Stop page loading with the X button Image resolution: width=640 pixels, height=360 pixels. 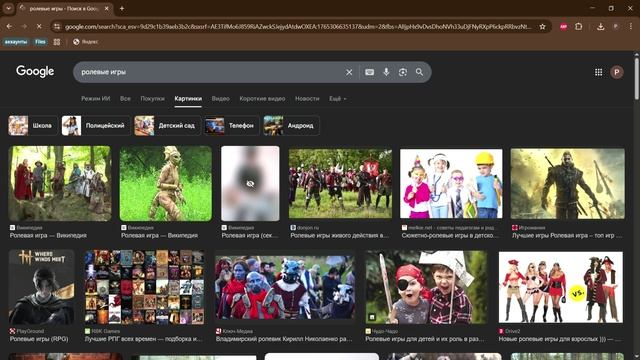[39, 27]
